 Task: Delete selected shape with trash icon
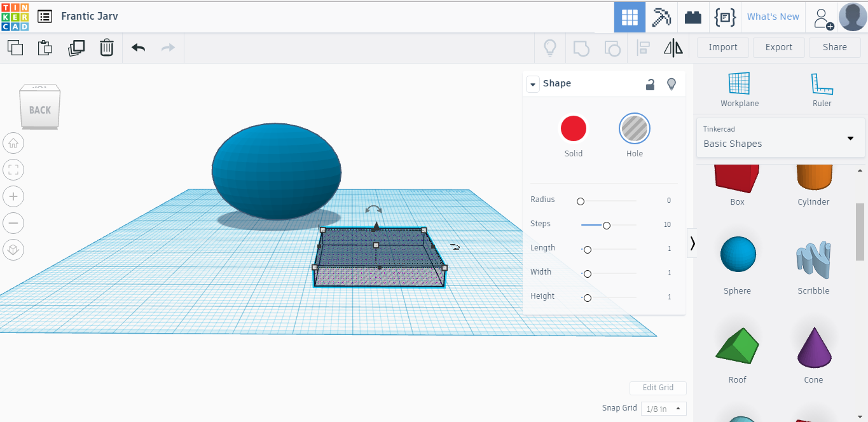107,48
